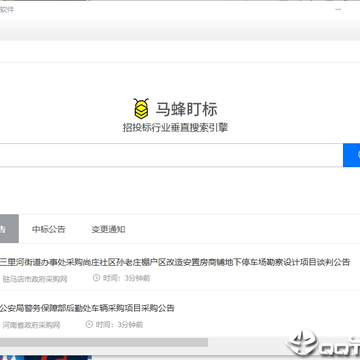Click the 马蜂盯标 bee logo icon
This screenshot has height=360, width=360.
[141, 108]
